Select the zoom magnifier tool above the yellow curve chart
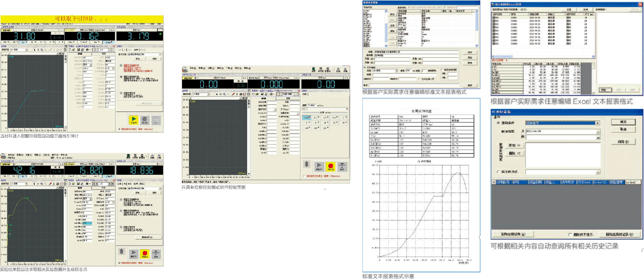 click(42, 184)
